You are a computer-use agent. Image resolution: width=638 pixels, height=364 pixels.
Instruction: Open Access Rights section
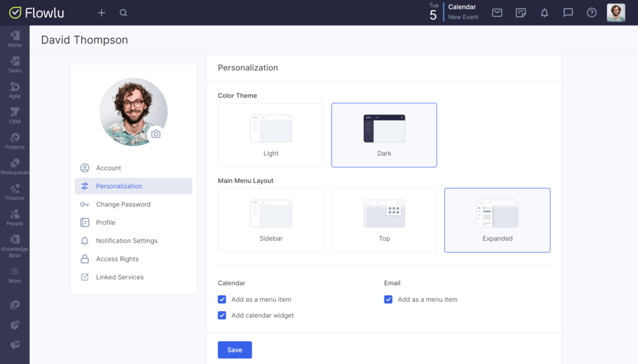coord(133,259)
